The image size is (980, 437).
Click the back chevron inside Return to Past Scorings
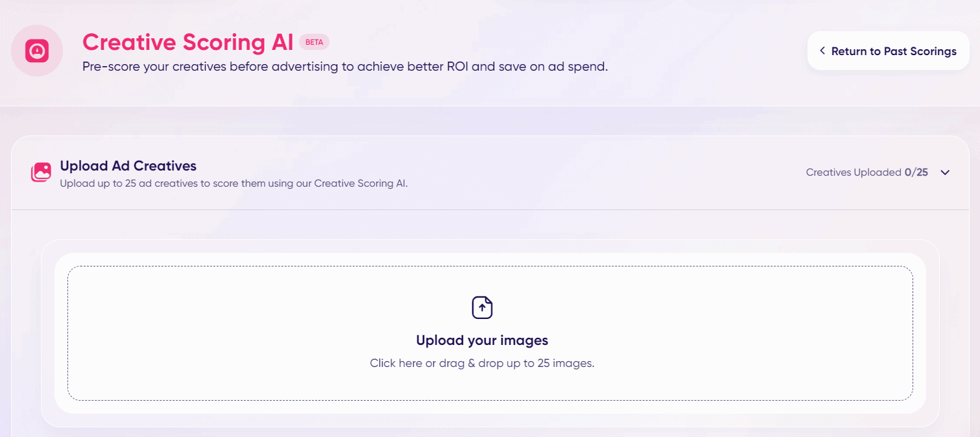(823, 50)
